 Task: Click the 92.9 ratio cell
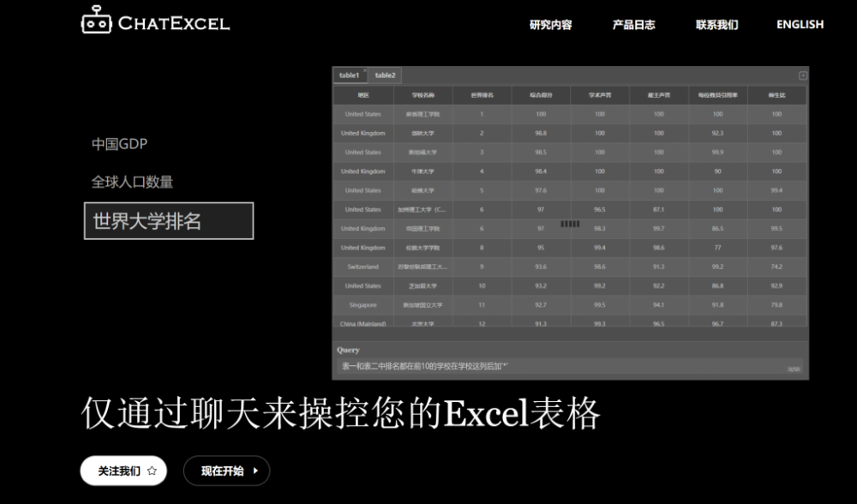(x=777, y=286)
